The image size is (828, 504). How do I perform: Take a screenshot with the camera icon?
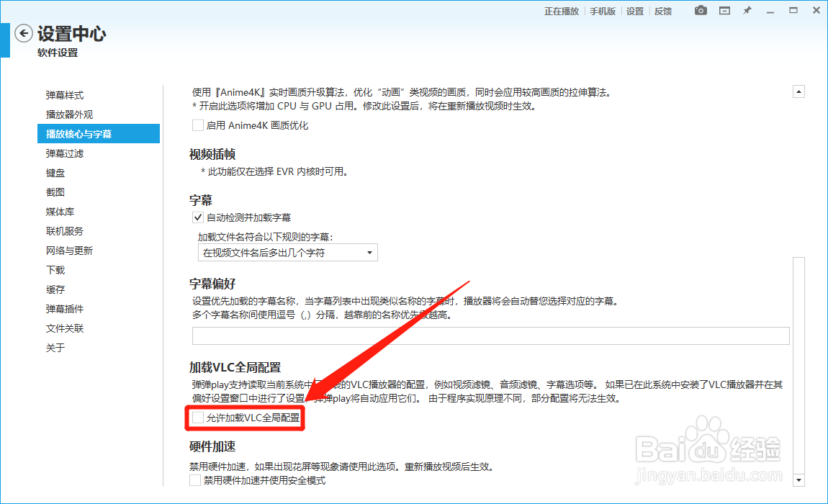pyautogui.click(x=701, y=11)
